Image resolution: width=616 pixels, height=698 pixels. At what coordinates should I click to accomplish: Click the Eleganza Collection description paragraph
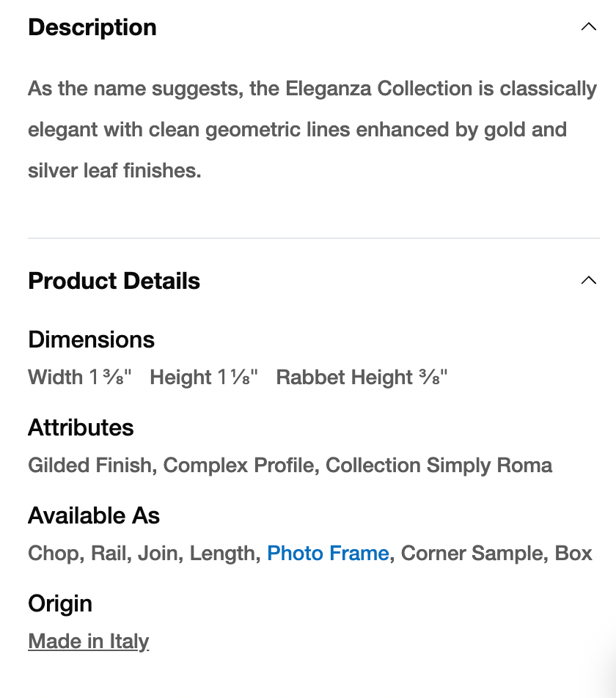(312, 130)
